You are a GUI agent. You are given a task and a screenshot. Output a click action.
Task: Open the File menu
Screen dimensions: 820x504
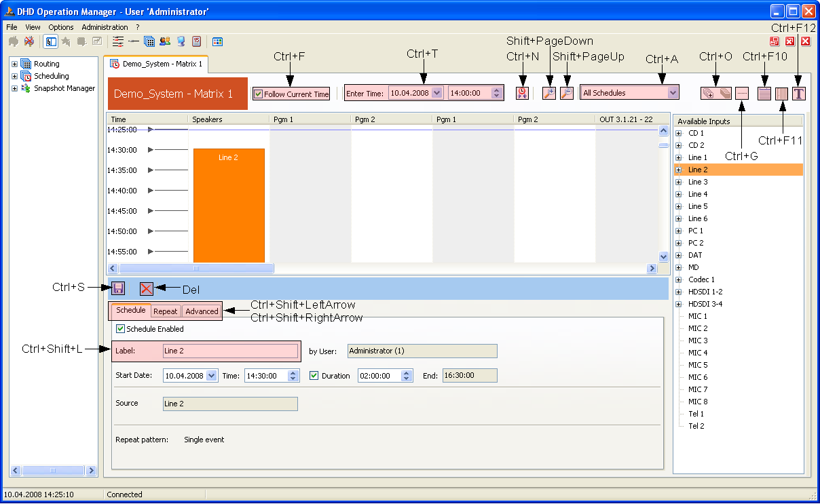coord(12,27)
